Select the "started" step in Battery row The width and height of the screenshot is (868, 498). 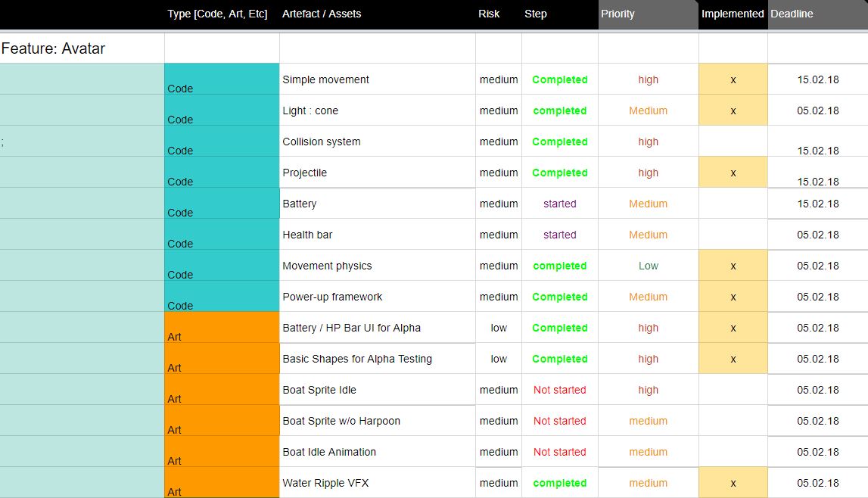click(x=559, y=204)
